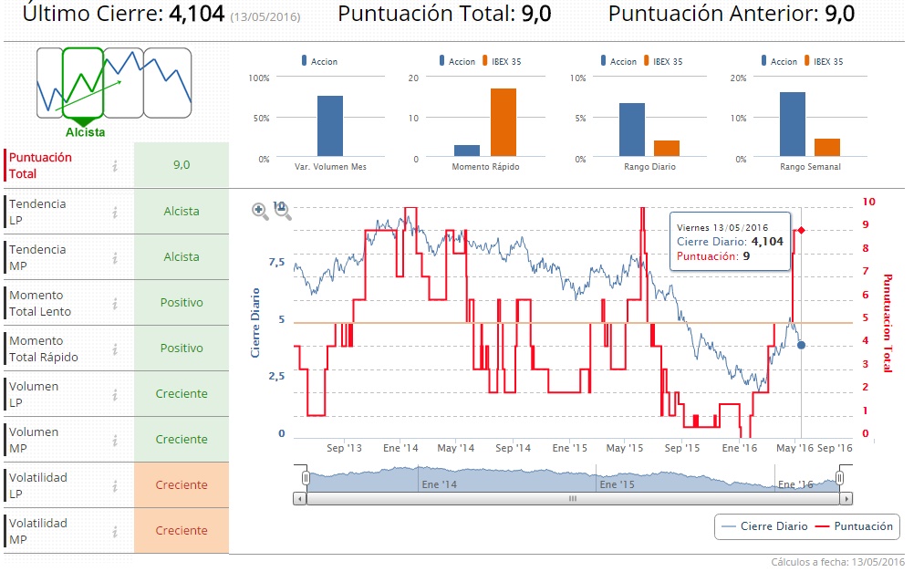
Task: Toggle IBEX 35 legend in Momento Rápido chart
Action: (x=502, y=61)
